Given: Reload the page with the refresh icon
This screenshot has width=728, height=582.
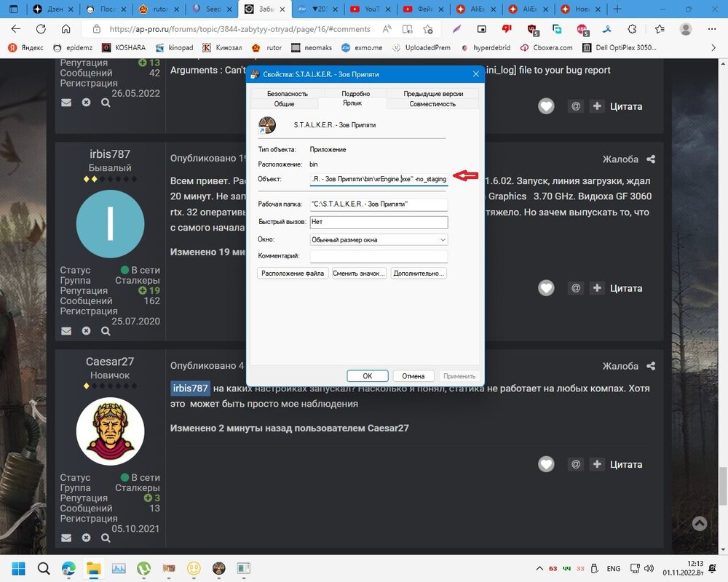Looking at the screenshot, I should tap(41, 29).
